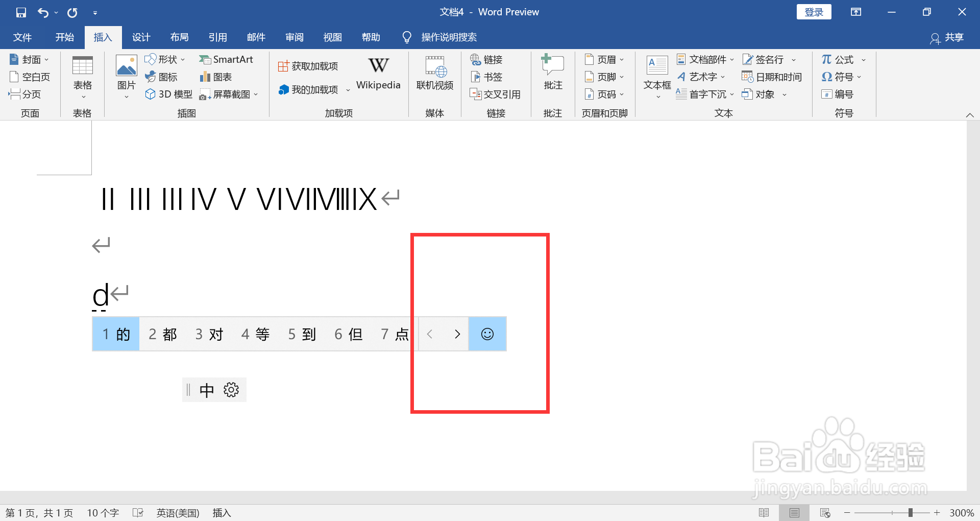The height and width of the screenshot is (521, 980).
Task: Choose IME candidate 6 但
Action: tap(349, 334)
